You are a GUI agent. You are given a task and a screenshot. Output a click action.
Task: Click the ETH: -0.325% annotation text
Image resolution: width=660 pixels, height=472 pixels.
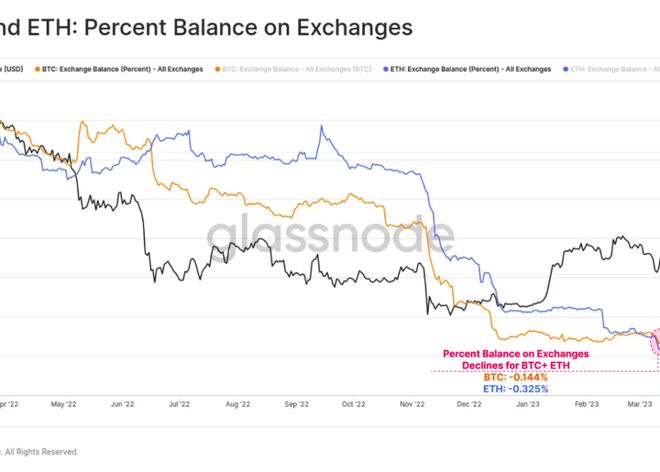coord(515,389)
